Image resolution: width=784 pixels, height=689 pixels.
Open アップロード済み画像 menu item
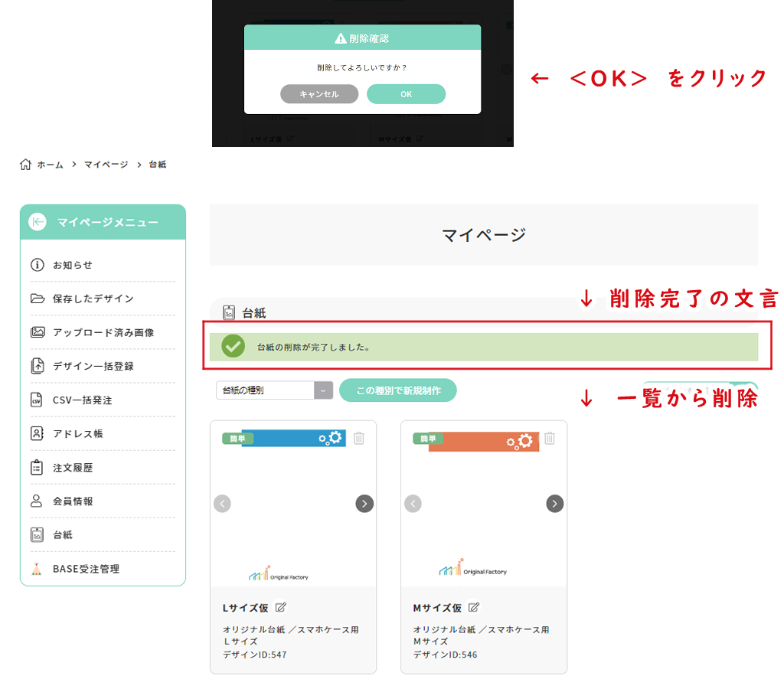103,332
